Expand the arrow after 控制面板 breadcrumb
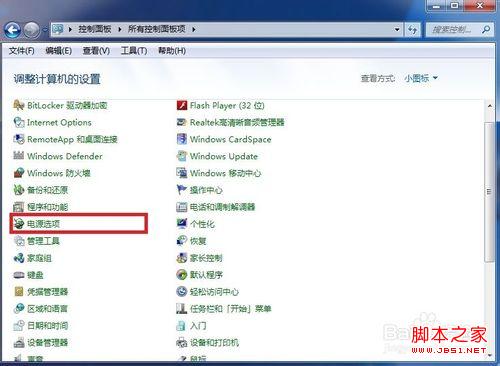The width and height of the screenshot is (500, 366). pos(120,29)
